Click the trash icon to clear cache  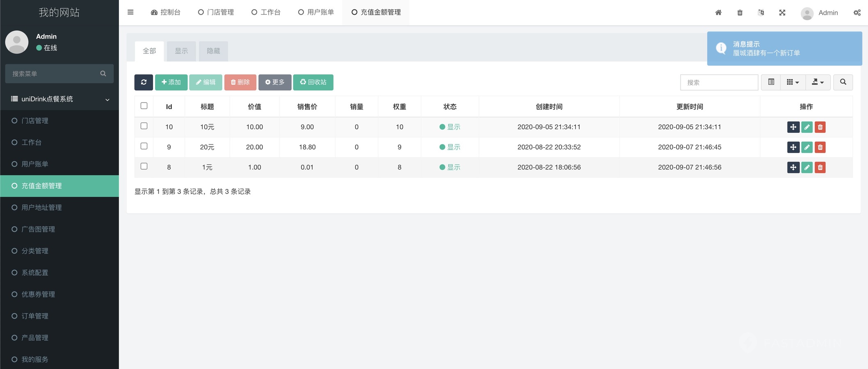point(740,13)
